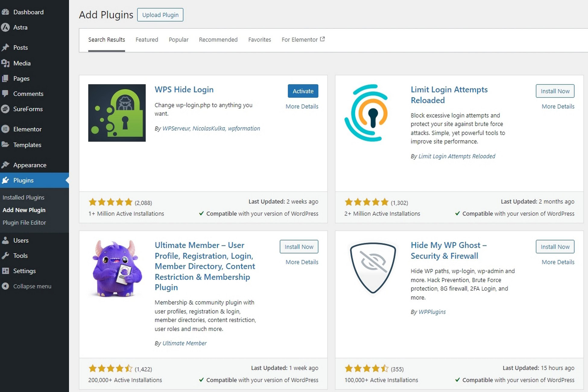Open Installed Plugins submenu item

click(x=24, y=197)
